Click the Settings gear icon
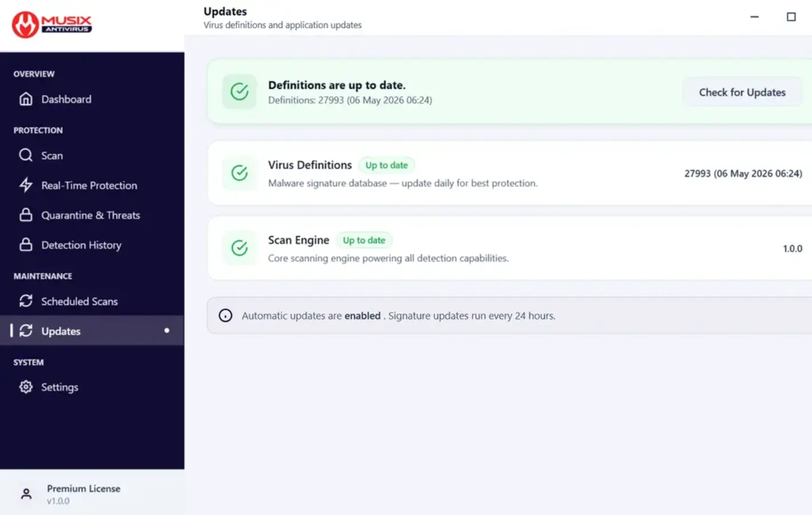Screen dimensions: 812x515 (x=26, y=387)
